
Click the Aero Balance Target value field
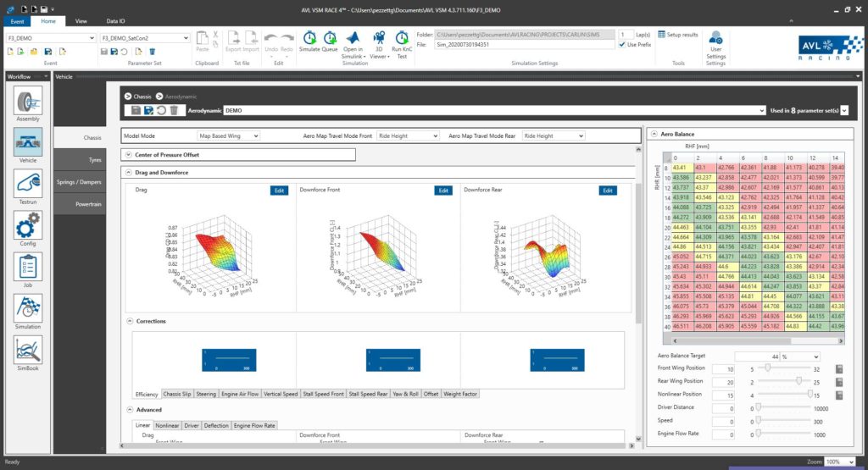coord(757,357)
